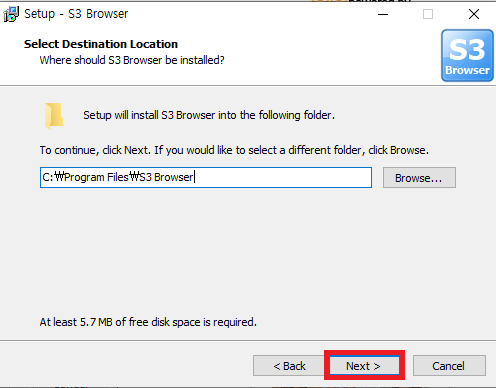Minimize the Setup window
The height and width of the screenshot is (388, 496).
(383, 14)
